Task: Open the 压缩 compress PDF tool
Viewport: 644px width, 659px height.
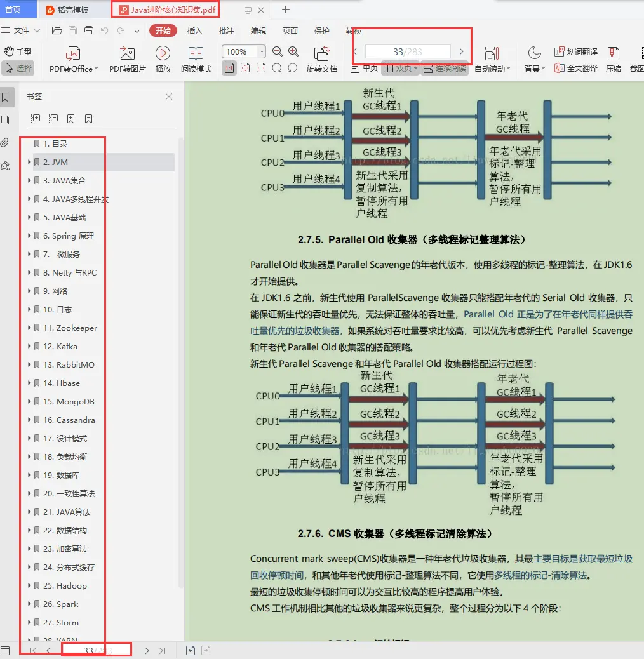Action: click(614, 59)
